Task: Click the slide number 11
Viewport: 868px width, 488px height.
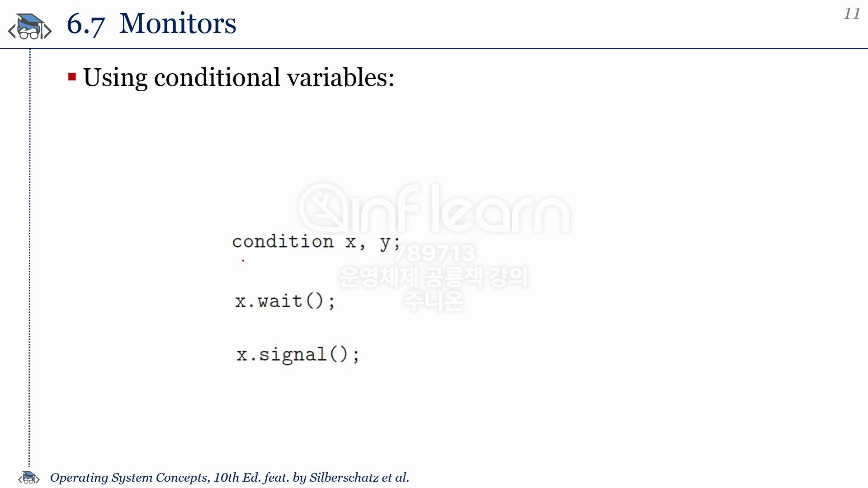Action: (x=852, y=14)
